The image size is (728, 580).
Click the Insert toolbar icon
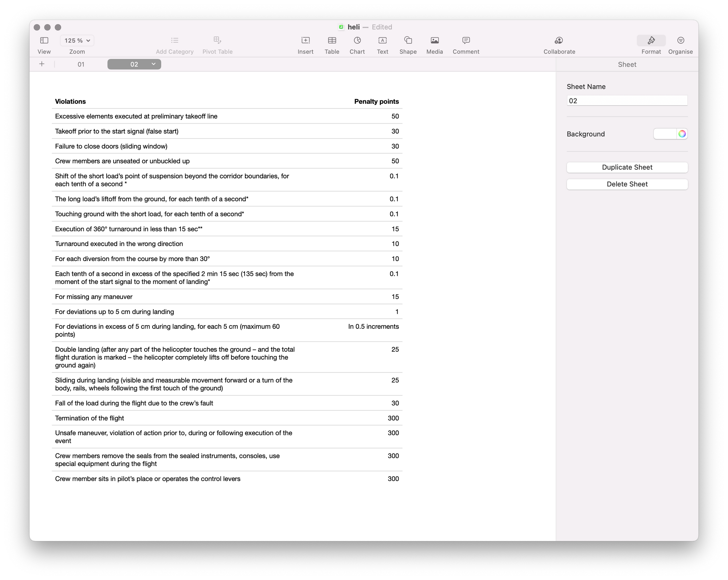click(305, 40)
